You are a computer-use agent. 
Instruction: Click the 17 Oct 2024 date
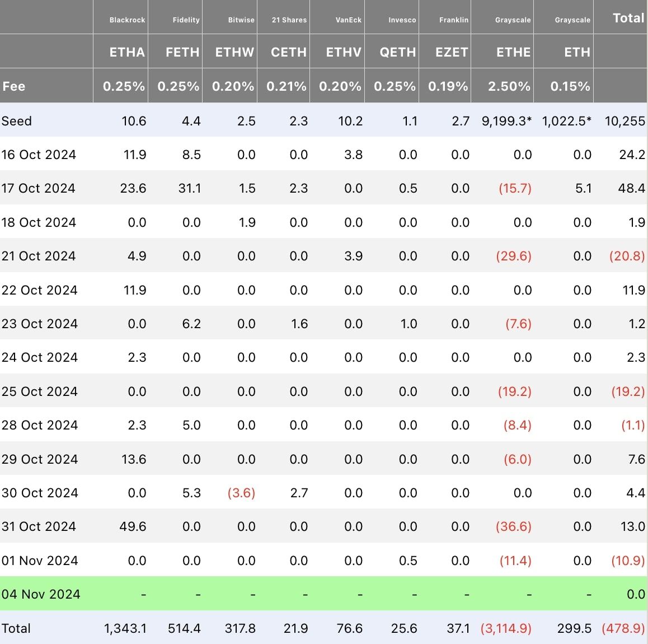click(39, 188)
